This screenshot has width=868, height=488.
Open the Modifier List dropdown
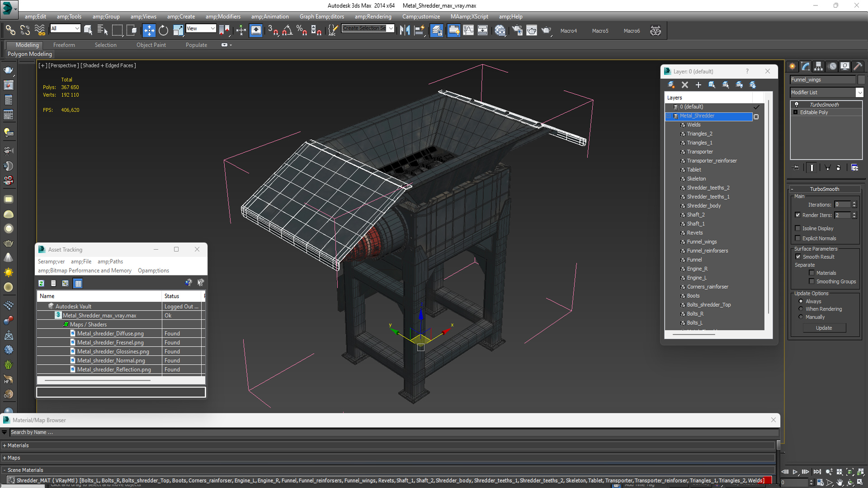pyautogui.click(x=859, y=92)
